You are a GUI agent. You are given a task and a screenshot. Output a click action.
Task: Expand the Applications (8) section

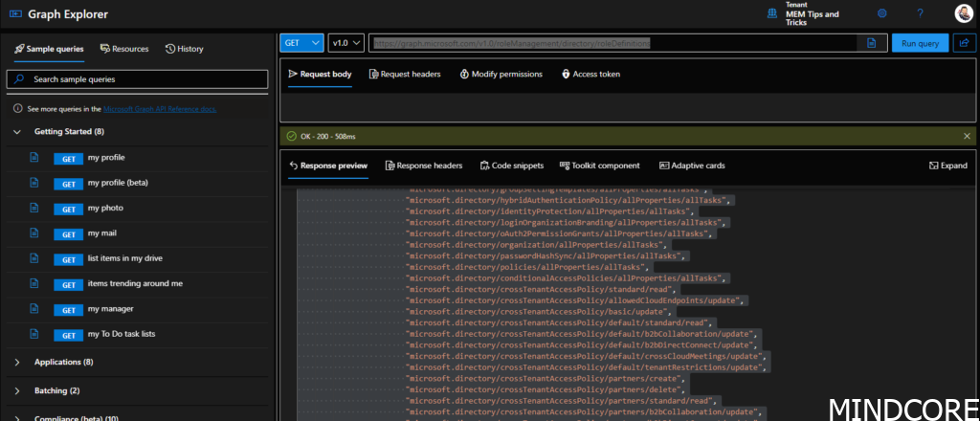pos(17,363)
